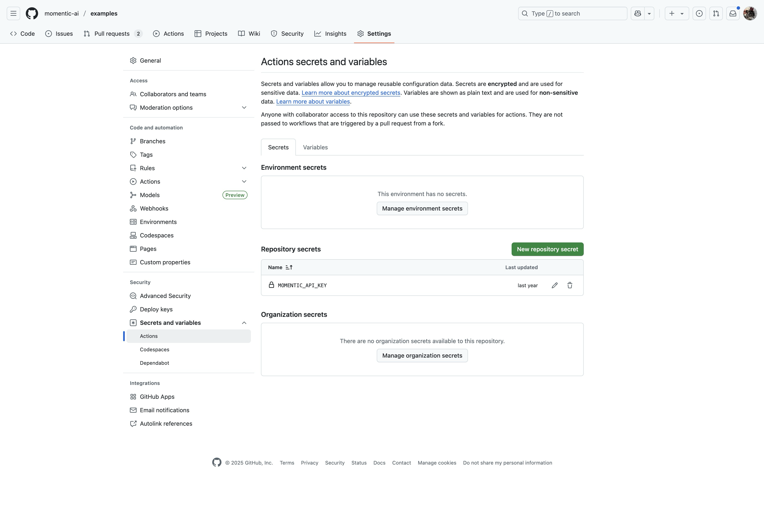Click New repository secret button
The height and width of the screenshot is (532, 764).
tap(547, 249)
